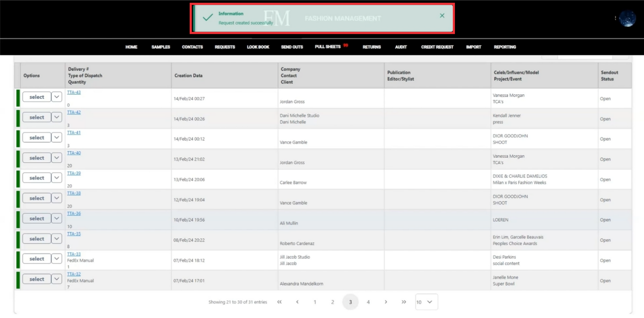Screen dimensions: 644x318
Task: Open the TTA-39 delivery link
Action: (74, 173)
